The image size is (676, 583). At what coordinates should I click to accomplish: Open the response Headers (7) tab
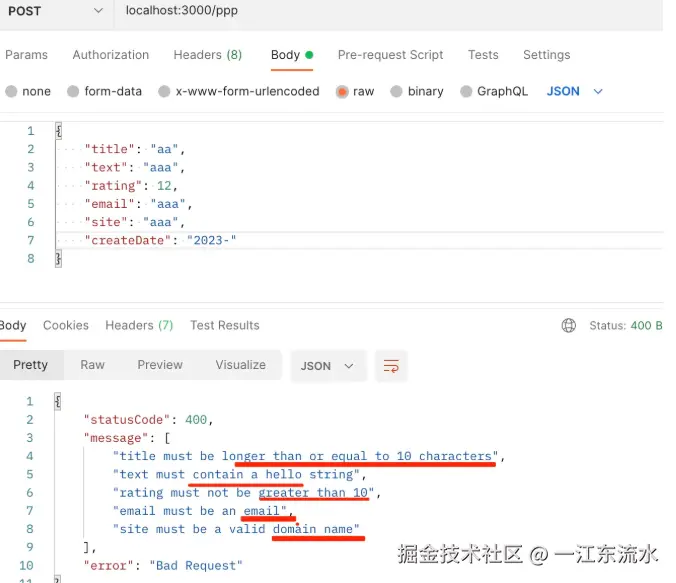click(139, 326)
